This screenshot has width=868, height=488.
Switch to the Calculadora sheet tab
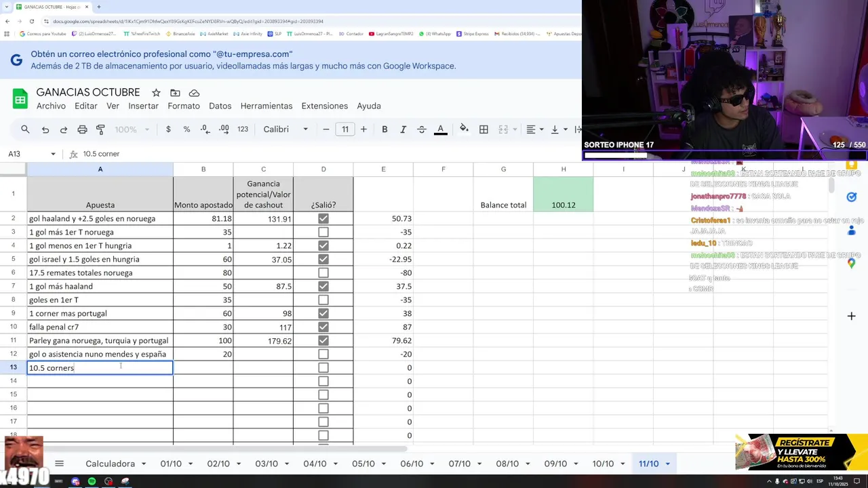110,464
